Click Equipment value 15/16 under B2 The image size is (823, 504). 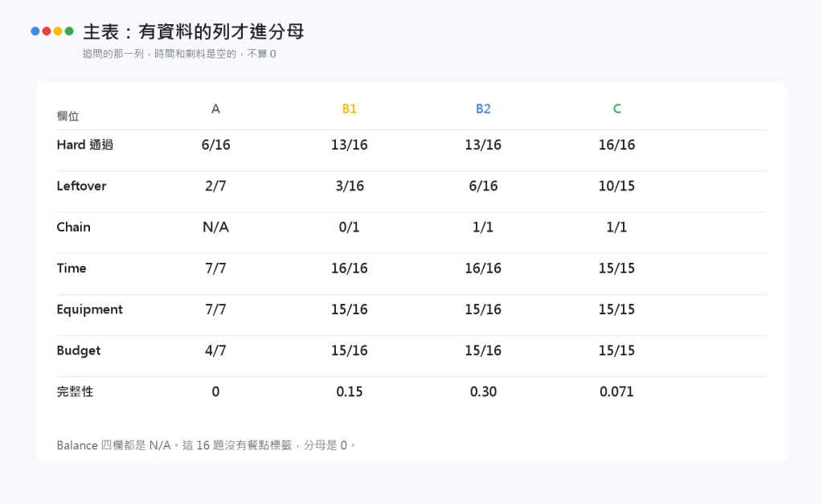[x=483, y=309]
